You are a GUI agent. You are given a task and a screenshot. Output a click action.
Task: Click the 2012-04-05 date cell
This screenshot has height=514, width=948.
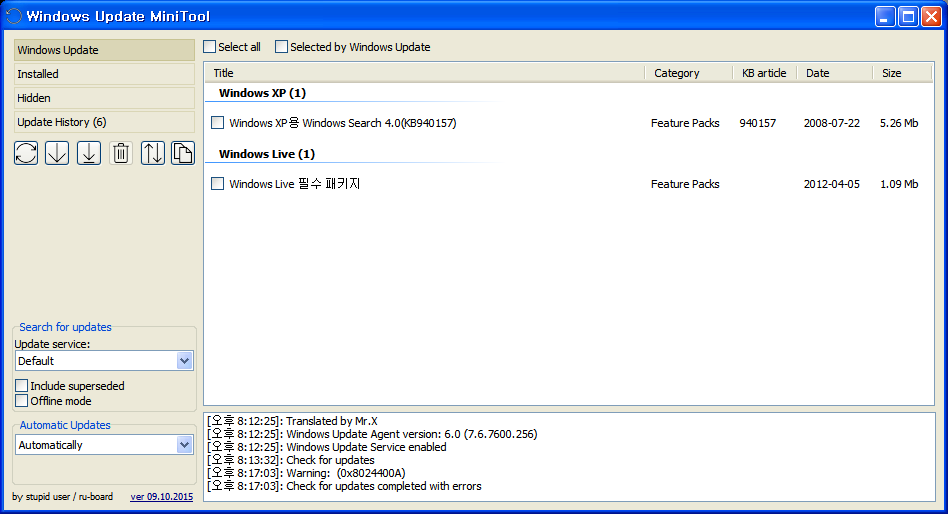(x=831, y=184)
